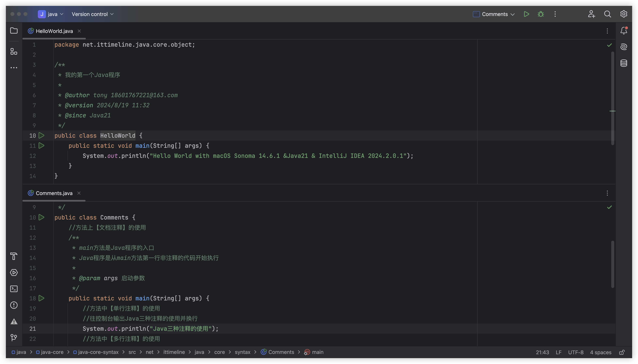Open the Git version control tool window
This screenshot has width=638, height=364.
14,338
